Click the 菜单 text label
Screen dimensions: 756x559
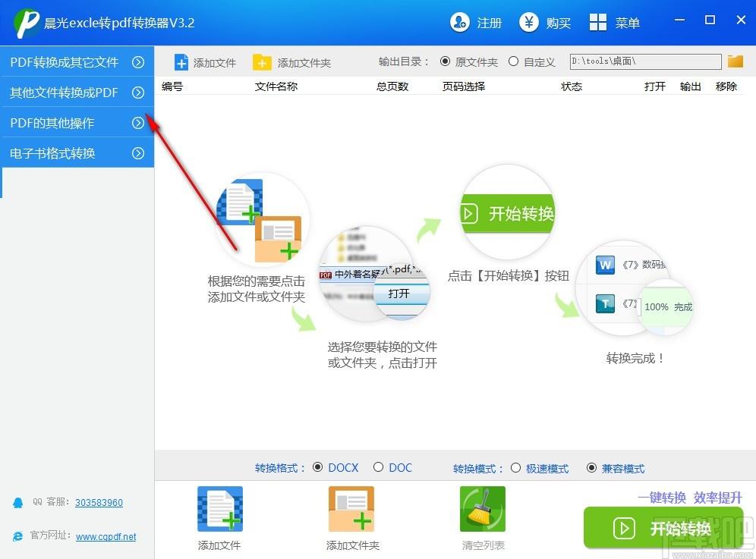point(627,23)
